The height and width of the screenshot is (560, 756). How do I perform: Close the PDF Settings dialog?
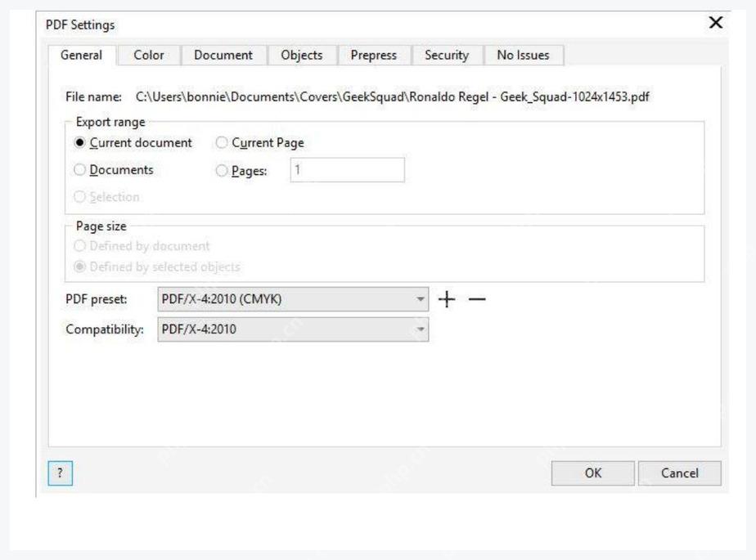pos(715,22)
